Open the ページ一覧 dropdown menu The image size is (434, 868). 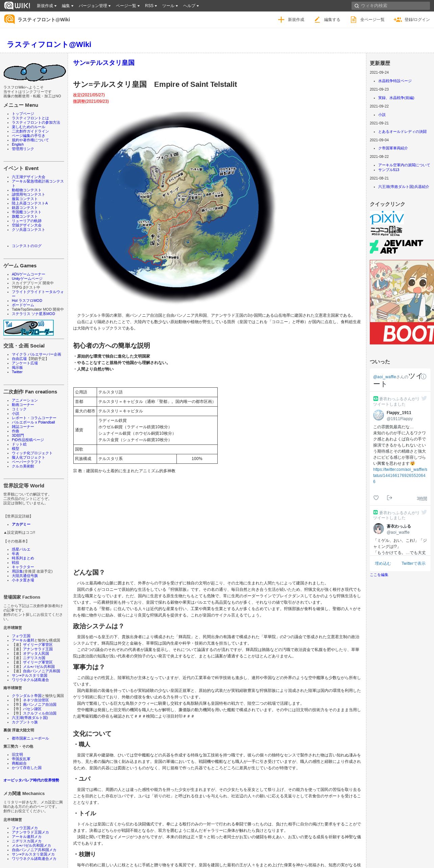pos(128,6)
